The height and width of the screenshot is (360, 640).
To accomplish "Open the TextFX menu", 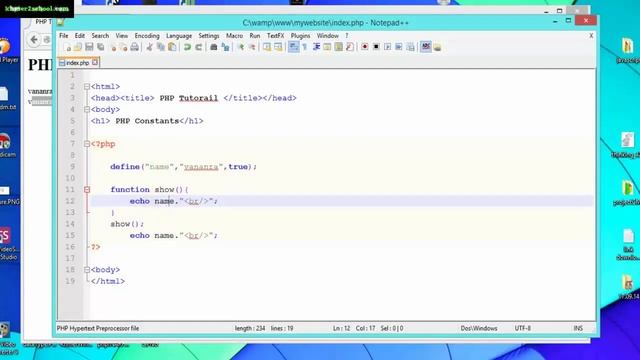I will coord(276,36).
